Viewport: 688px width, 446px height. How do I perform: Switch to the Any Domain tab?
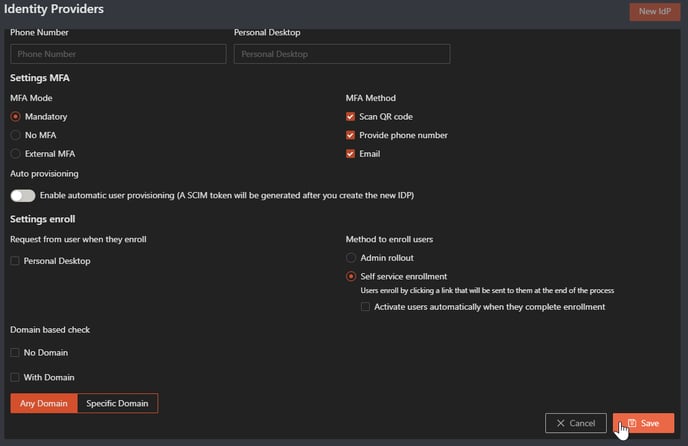click(x=44, y=403)
